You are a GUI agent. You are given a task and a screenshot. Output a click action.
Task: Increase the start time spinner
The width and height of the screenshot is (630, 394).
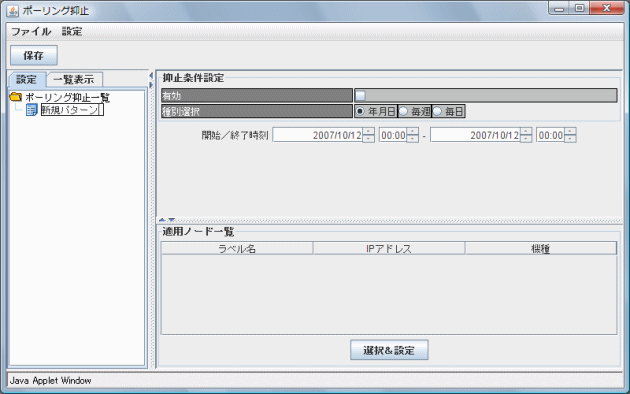(413, 132)
